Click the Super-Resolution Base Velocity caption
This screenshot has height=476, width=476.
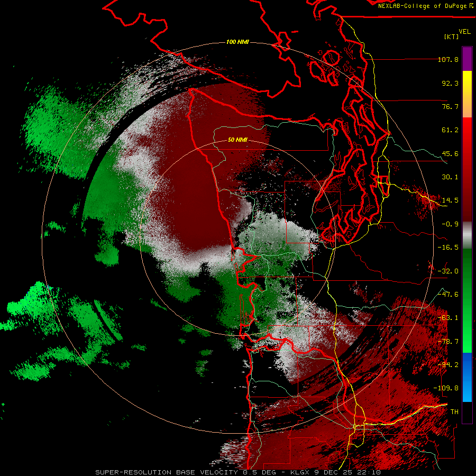238,472
